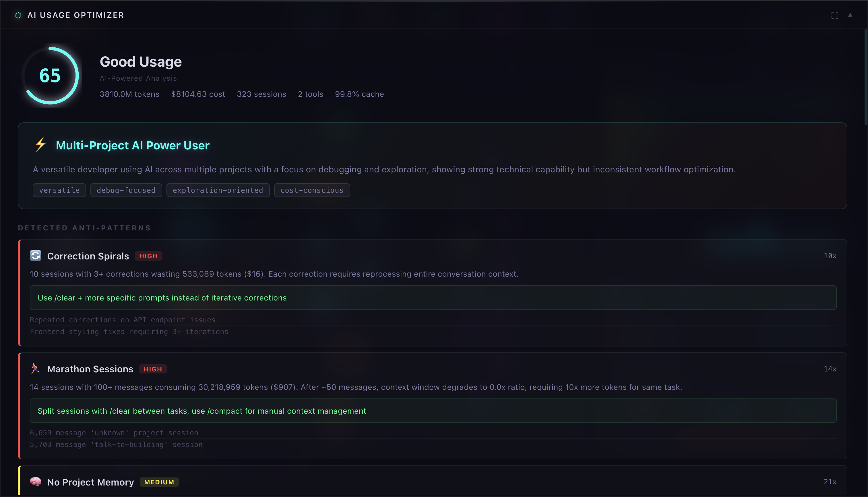Select the debug-focused tag
Viewport: 868px width, 497px height.
point(126,190)
